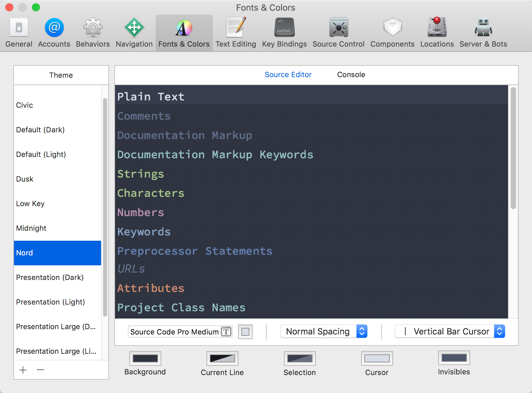Select the Preprocessor Statements row

pyautogui.click(x=312, y=251)
